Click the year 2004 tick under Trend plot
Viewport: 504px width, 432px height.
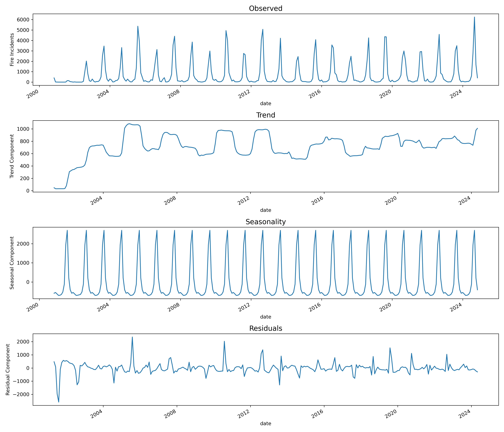[x=97, y=201]
